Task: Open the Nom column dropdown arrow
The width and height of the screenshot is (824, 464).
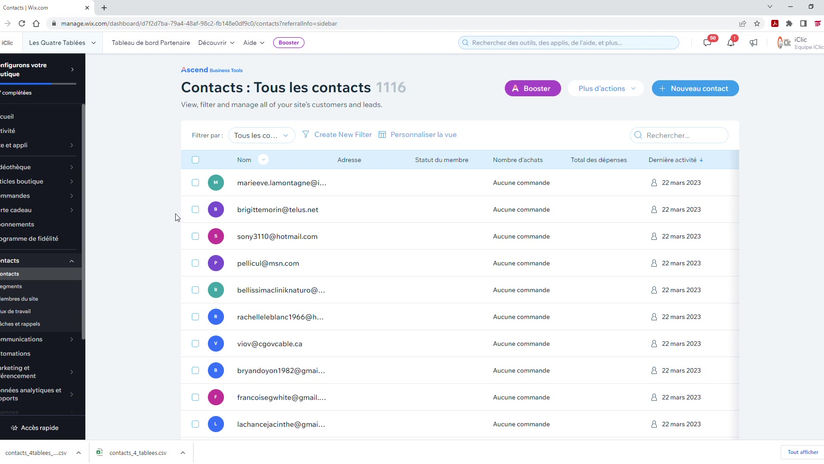Action: (263, 160)
